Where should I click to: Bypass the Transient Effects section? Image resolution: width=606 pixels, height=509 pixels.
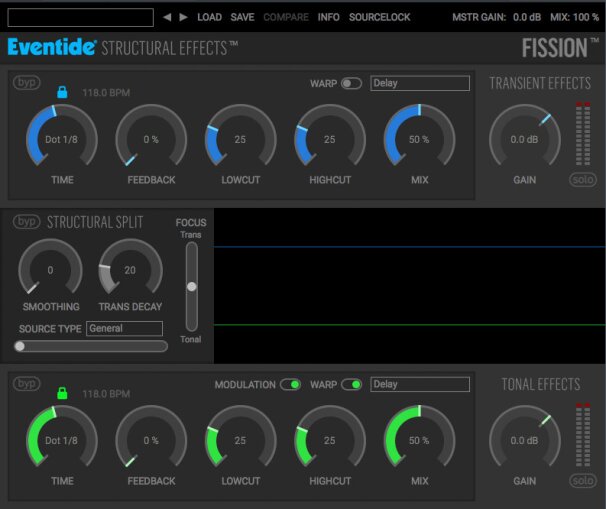(26, 83)
